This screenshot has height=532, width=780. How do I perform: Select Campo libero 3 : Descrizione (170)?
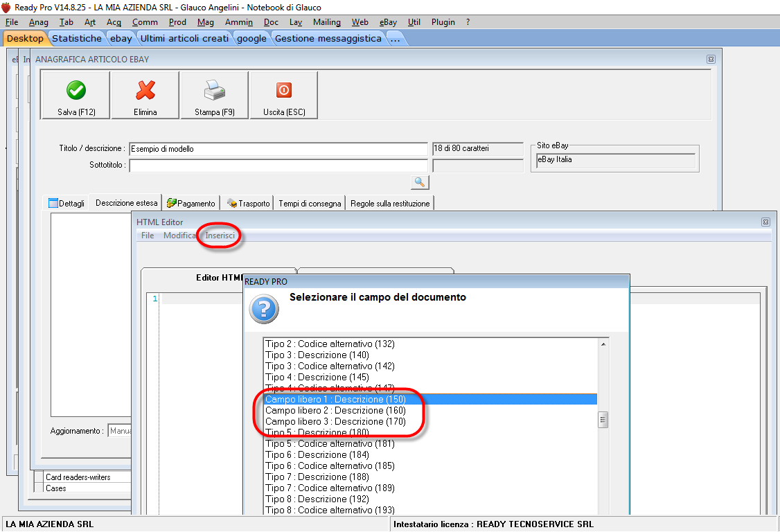pyautogui.click(x=431, y=422)
